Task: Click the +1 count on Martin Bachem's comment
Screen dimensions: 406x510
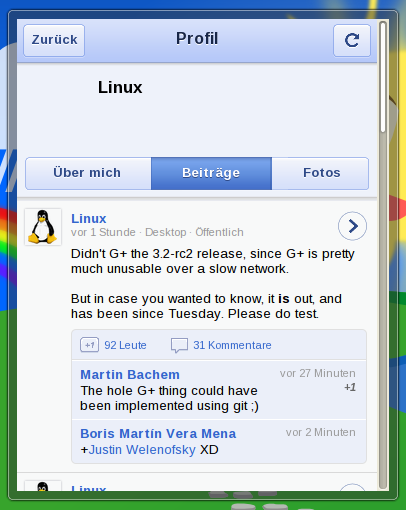Action: (x=350, y=387)
